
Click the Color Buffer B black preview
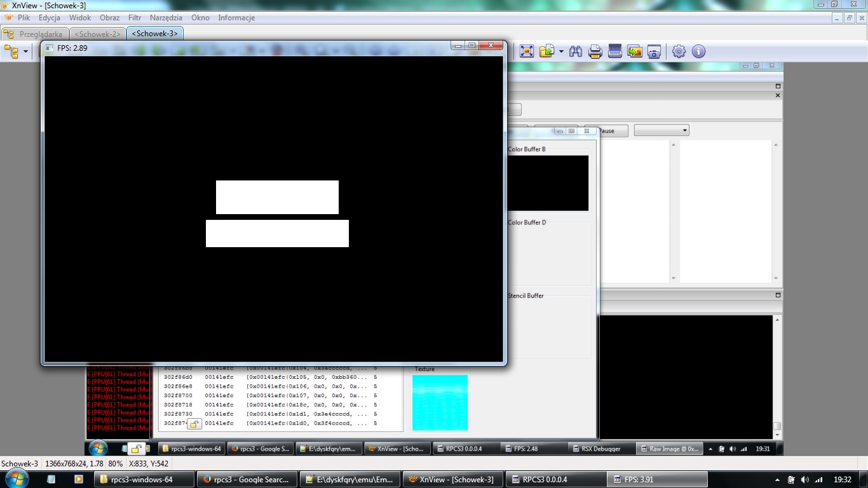[548, 183]
